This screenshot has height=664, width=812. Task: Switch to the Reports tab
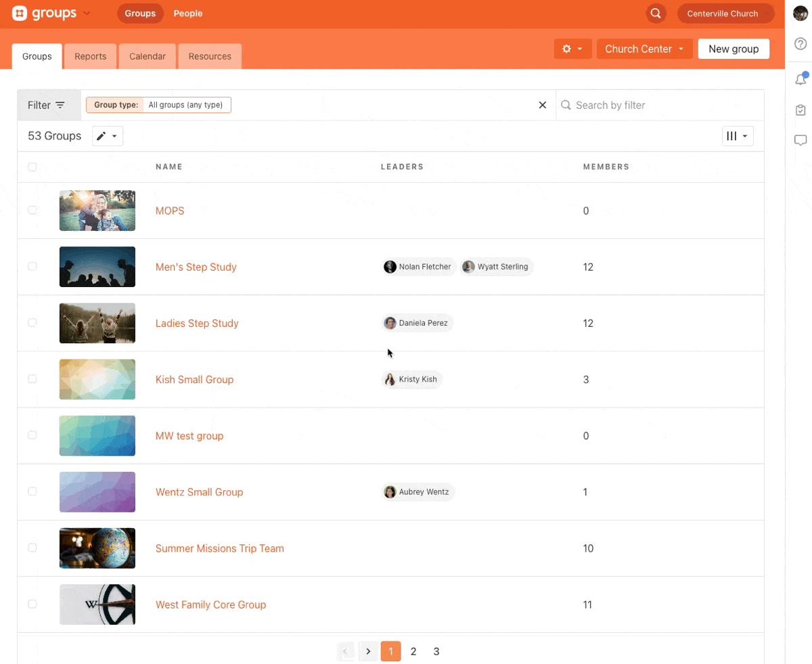(91, 56)
